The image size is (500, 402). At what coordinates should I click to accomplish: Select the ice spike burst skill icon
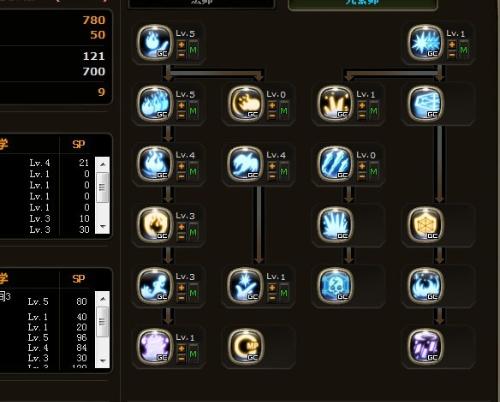coord(335,224)
